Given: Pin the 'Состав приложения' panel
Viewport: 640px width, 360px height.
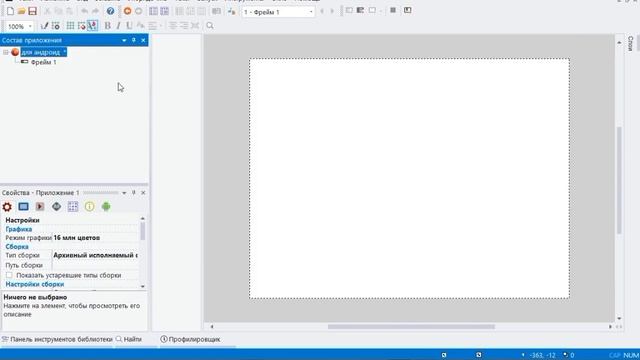Looking at the screenshot, I should (x=133, y=40).
